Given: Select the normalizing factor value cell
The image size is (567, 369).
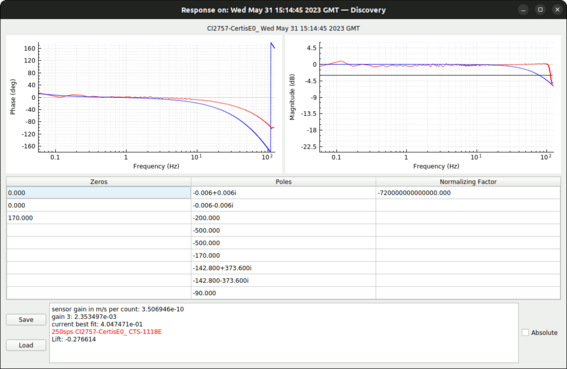Looking at the screenshot, I should click(x=468, y=193).
